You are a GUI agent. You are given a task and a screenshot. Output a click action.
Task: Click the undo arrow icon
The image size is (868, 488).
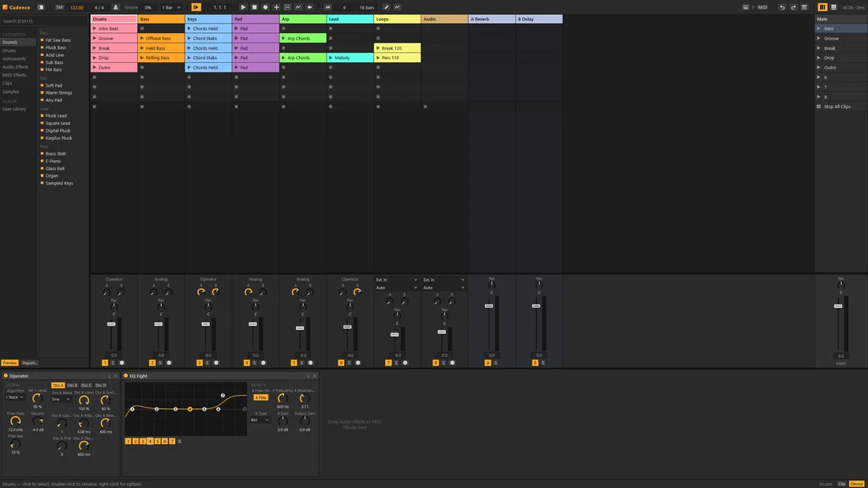(x=782, y=7)
